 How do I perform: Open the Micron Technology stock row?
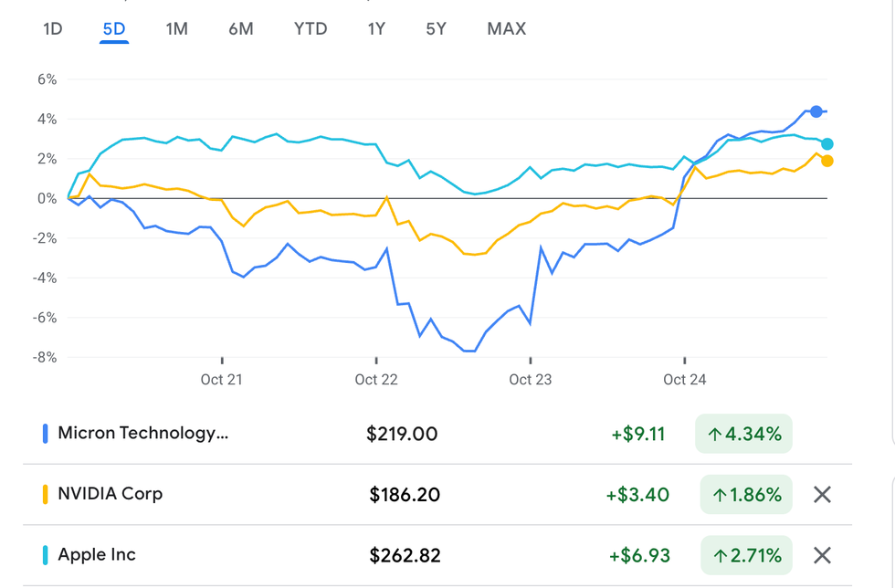point(142,433)
